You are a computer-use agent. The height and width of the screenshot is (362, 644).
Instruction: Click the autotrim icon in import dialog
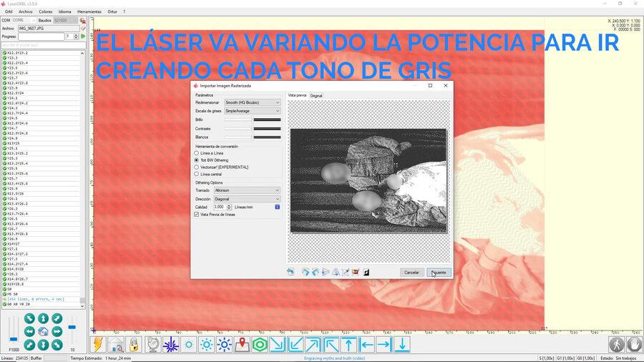click(356, 272)
